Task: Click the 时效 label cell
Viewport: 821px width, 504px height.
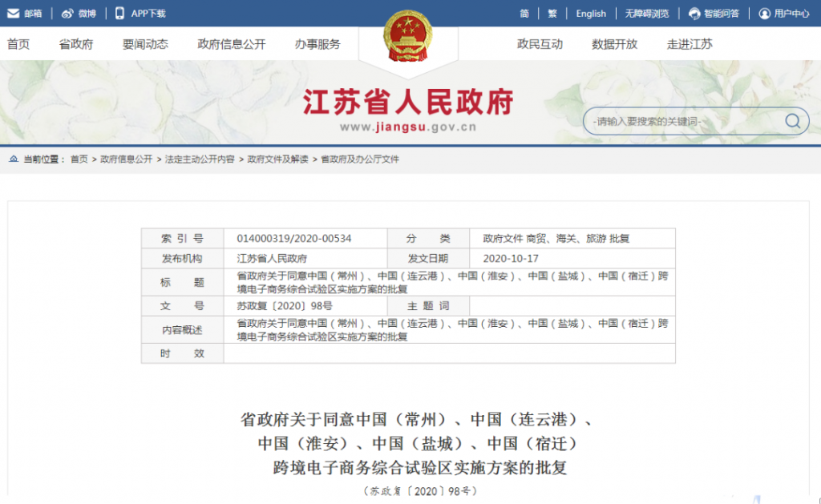Action: click(x=182, y=353)
